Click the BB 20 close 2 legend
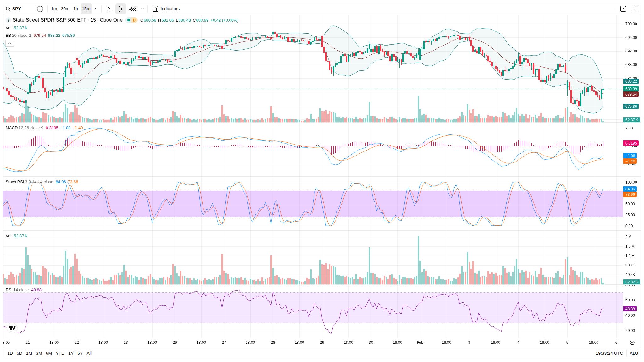Image resolution: width=644 pixels, height=362 pixels. (18, 36)
